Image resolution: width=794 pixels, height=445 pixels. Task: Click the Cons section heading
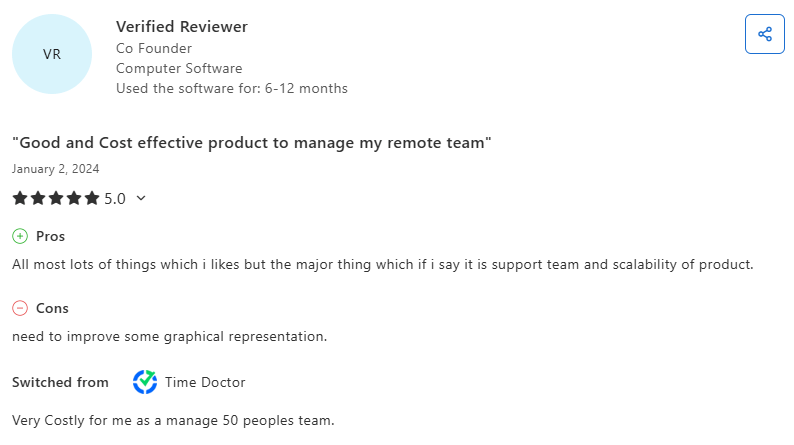tap(52, 308)
